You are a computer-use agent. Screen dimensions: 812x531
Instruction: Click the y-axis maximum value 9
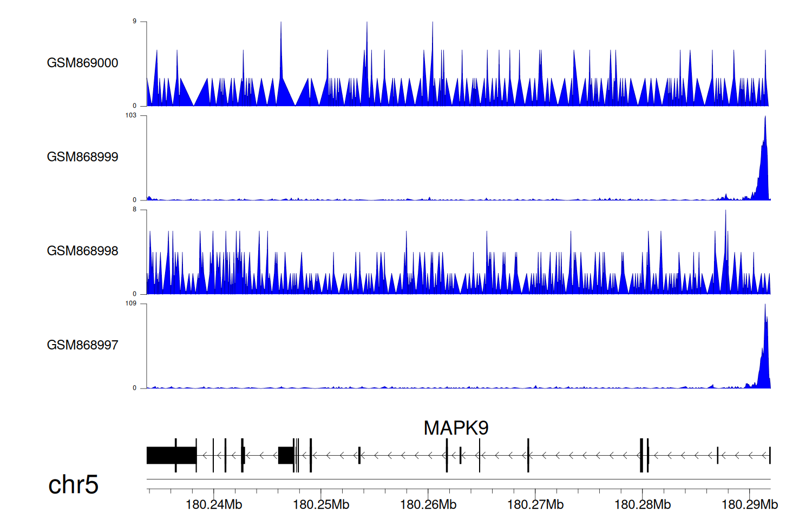pyautogui.click(x=134, y=22)
